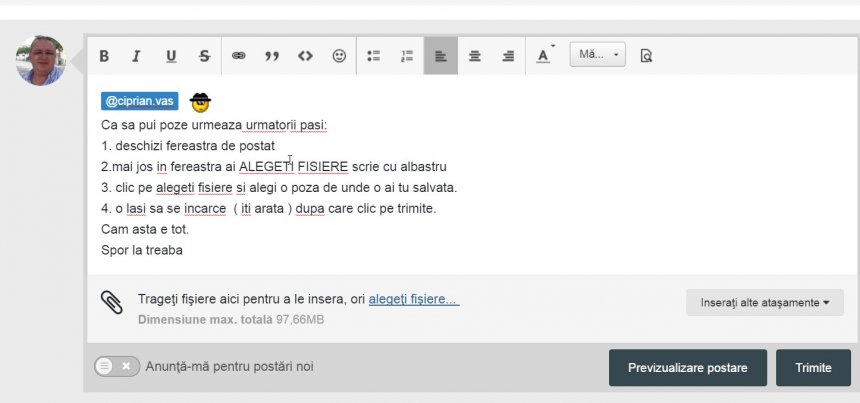Click the preview icon in toolbar
Screen dimensions: 860x403
coord(646,56)
